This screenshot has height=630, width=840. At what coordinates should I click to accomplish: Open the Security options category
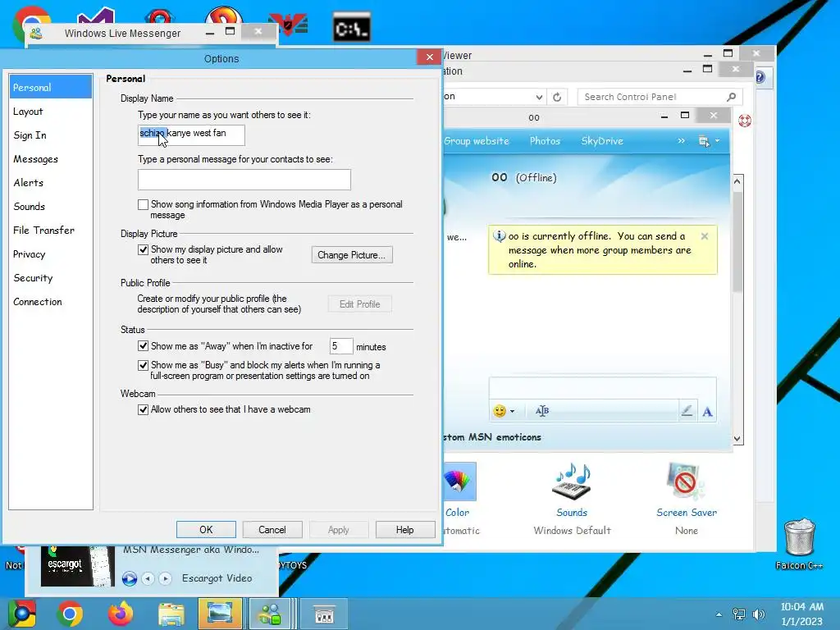tap(33, 277)
